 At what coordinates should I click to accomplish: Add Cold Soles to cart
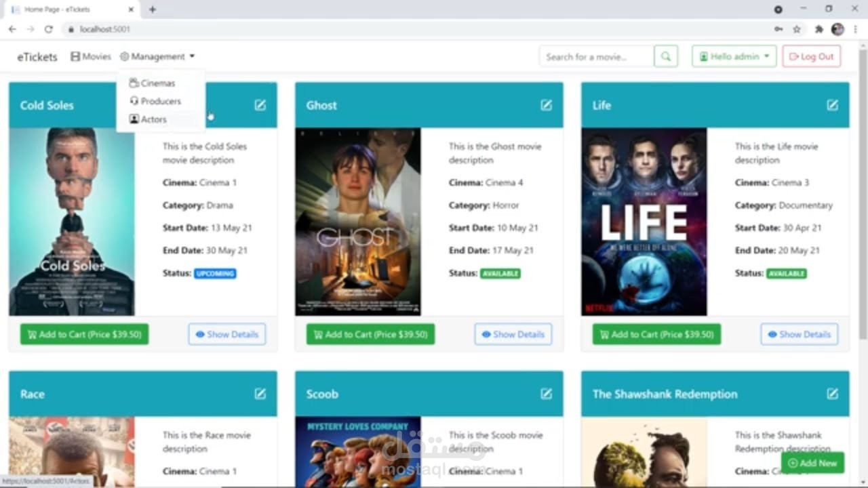[x=84, y=334]
